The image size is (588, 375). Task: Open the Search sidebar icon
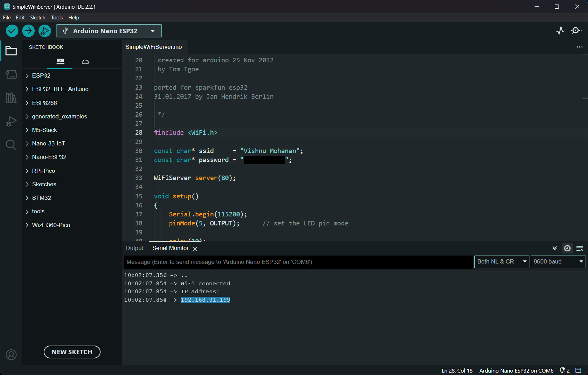[11, 145]
